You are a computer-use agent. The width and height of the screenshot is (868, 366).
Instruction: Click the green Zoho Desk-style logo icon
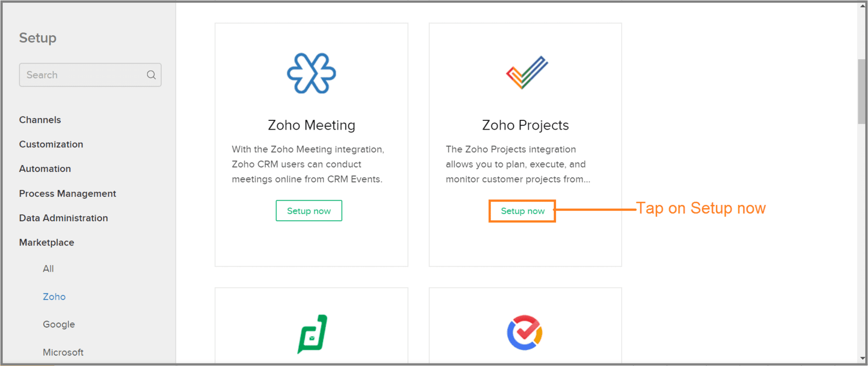coord(312,334)
